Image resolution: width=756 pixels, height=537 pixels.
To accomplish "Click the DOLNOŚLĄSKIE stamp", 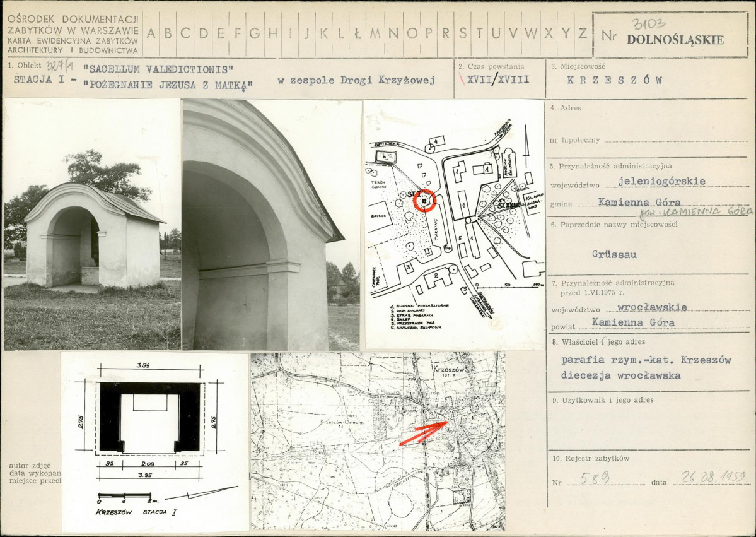I will tap(675, 40).
